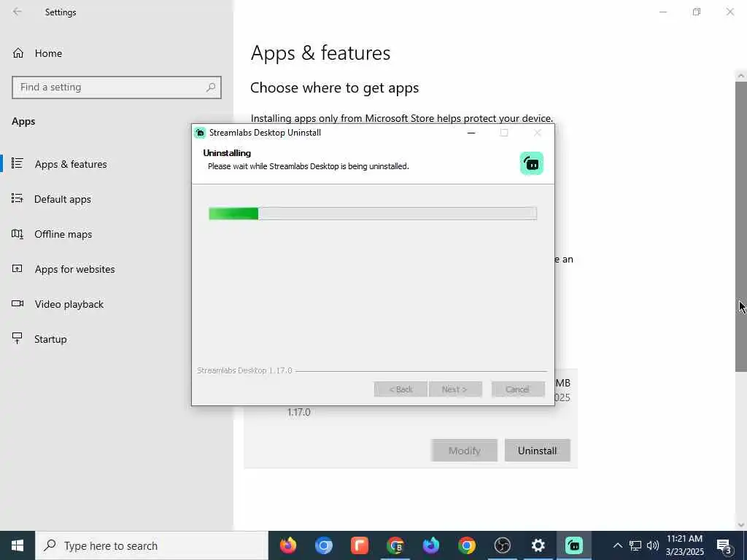
Task: Switch to OBS Studio in taskbar
Action: point(503,545)
